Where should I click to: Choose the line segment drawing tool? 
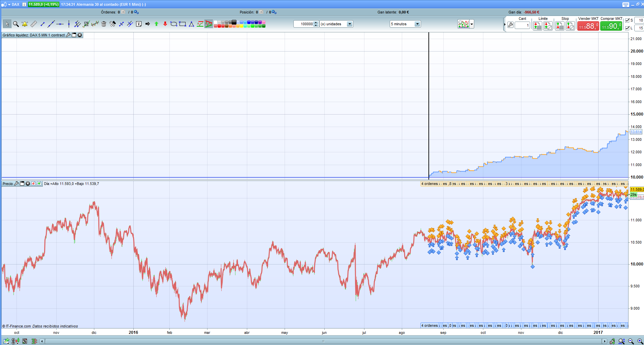pos(42,24)
